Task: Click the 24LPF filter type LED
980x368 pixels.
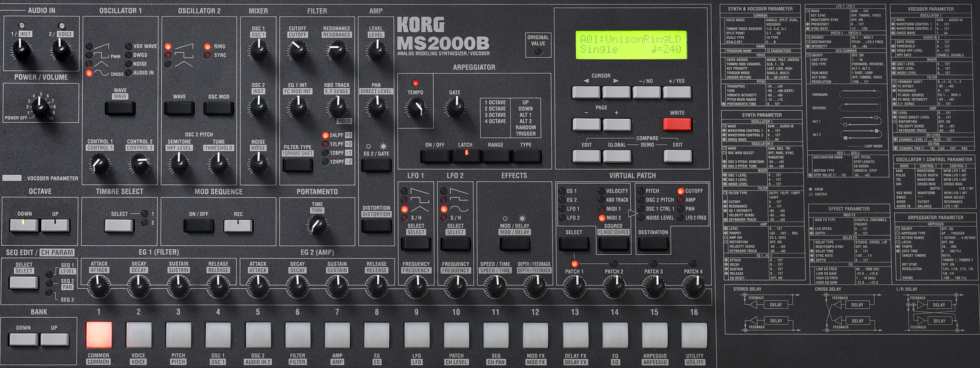Action: [x=325, y=135]
